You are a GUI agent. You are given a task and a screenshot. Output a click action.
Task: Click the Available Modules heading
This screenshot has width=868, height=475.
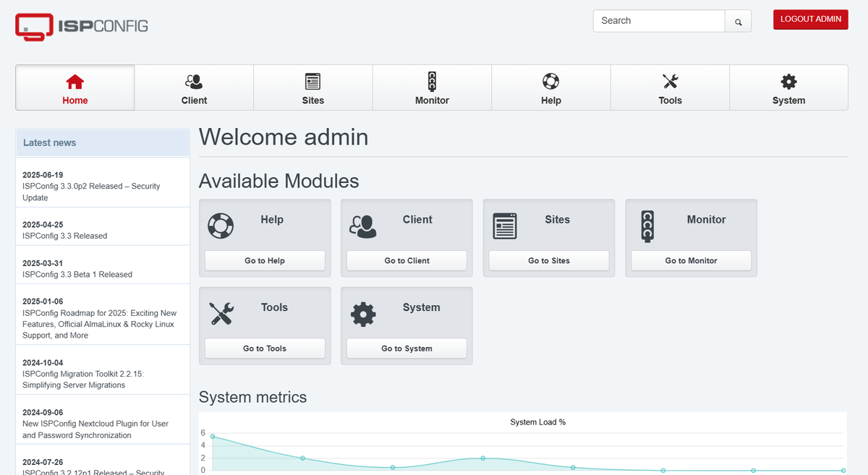pyautogui.click(x=279, y=181)
